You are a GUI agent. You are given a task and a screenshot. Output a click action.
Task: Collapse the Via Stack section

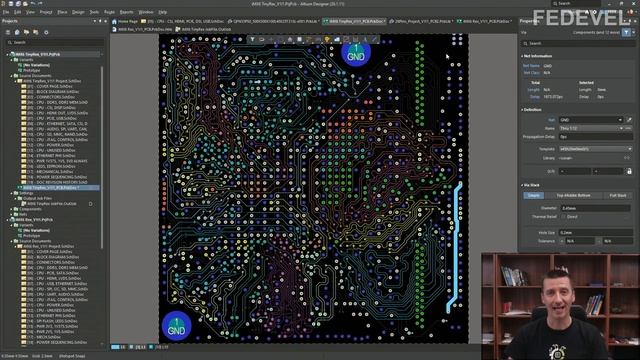522,185
